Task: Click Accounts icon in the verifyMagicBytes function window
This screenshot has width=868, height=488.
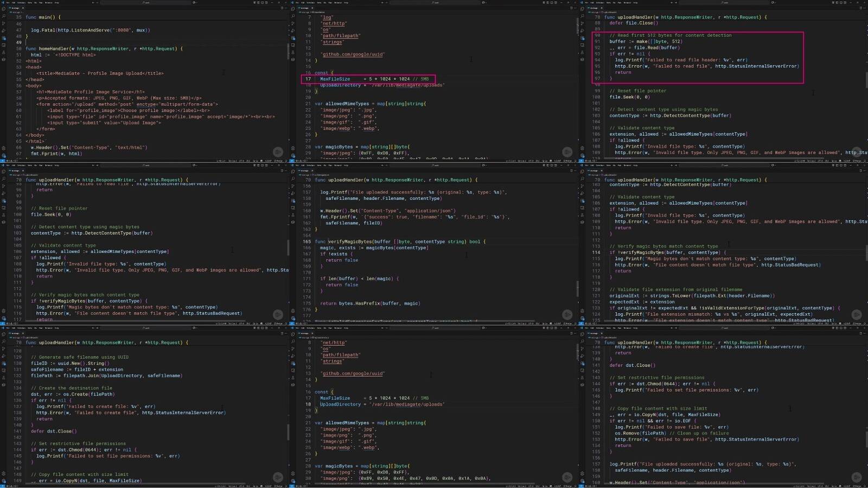Action: [x=293, y=310]
